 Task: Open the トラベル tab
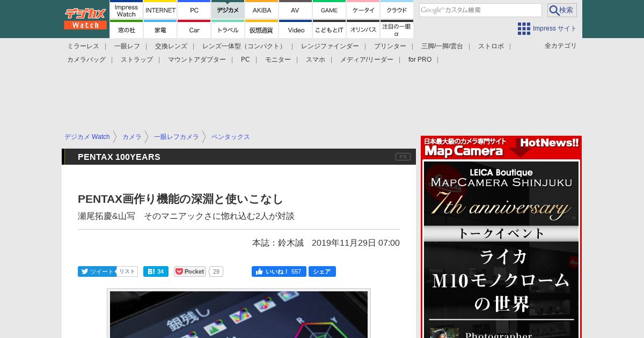point(228,30)
